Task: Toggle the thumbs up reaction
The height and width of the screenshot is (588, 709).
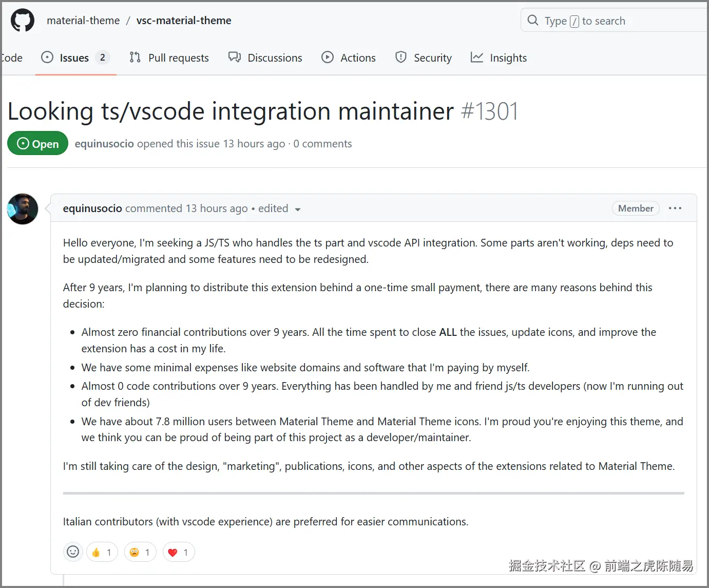Action: (x=102, y=552)
